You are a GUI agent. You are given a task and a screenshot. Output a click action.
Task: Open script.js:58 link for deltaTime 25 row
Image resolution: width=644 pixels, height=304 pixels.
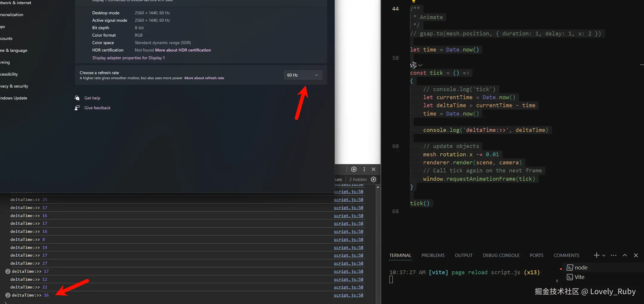click(x=348, y=199)
